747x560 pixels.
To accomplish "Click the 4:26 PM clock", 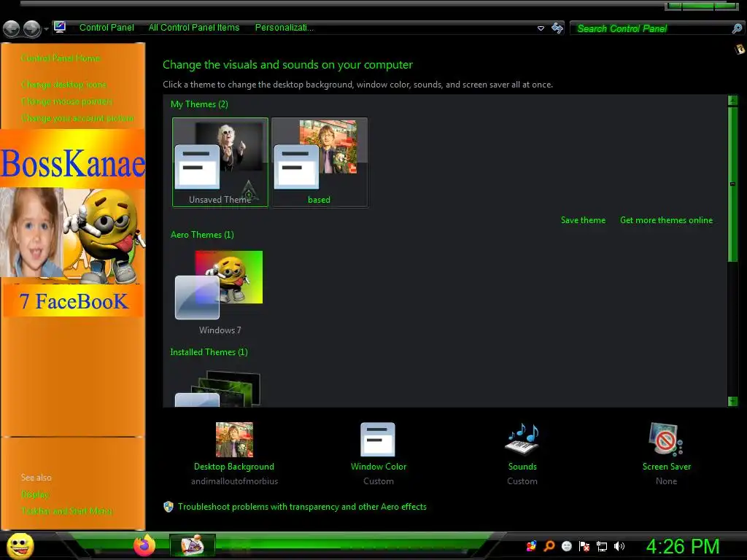I will [x=683, y=546].
